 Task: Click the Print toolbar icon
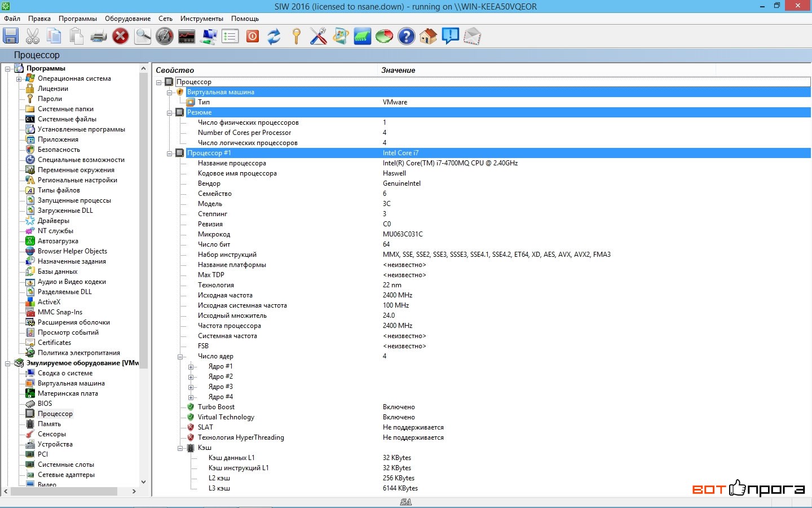98,36
